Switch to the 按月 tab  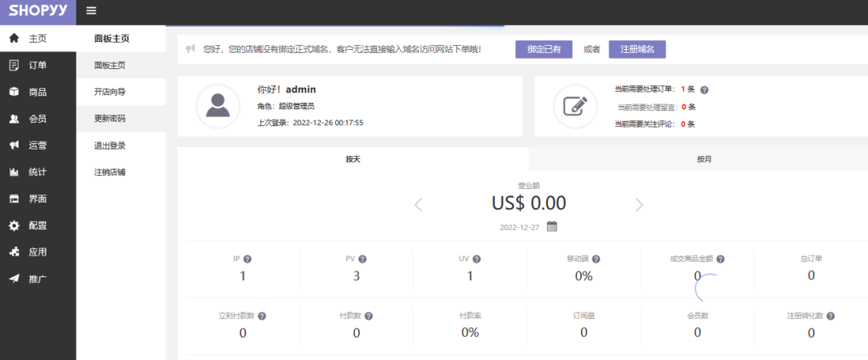pyautogui.click(x=704, y=159)
